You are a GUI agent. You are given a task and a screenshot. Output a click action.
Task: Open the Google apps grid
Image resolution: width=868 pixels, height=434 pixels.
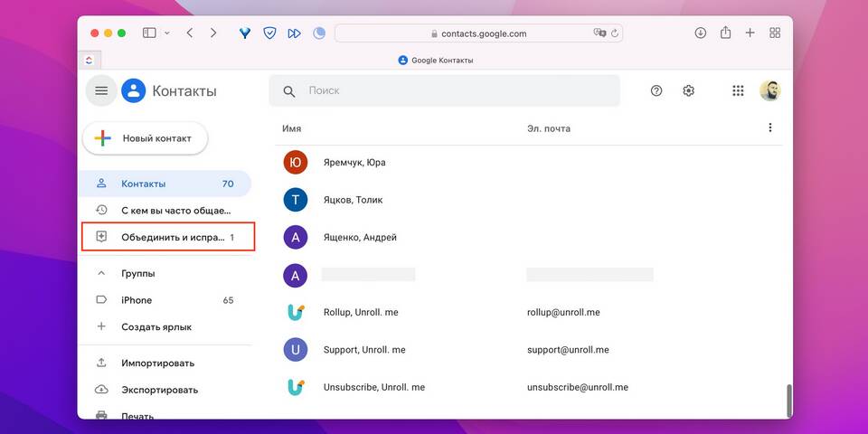point(738,90)
